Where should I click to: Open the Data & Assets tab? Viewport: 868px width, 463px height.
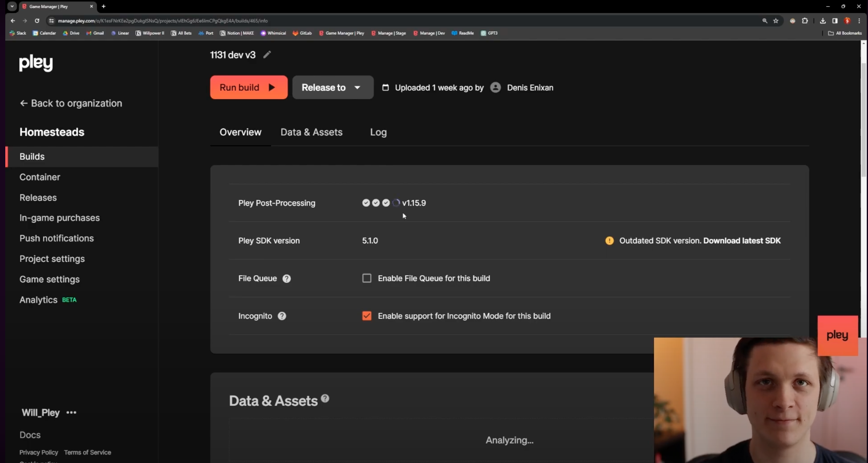click(x=312, y=132)
